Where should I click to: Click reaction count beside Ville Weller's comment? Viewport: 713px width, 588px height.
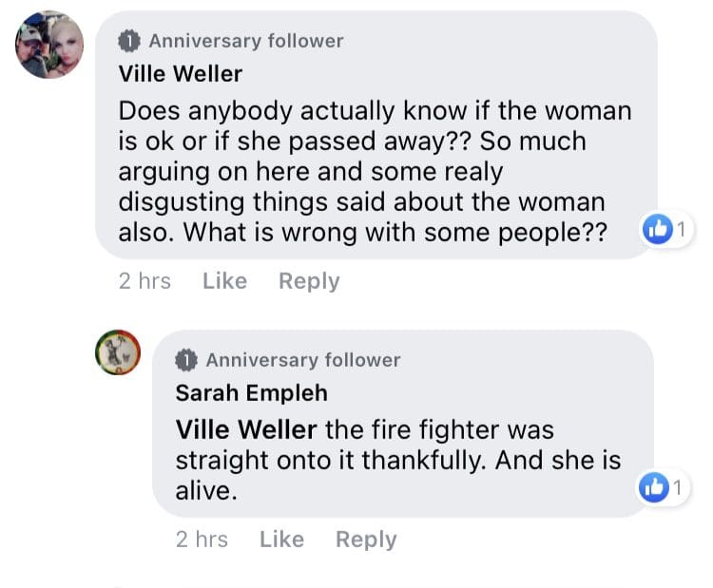tap(681, 229)
